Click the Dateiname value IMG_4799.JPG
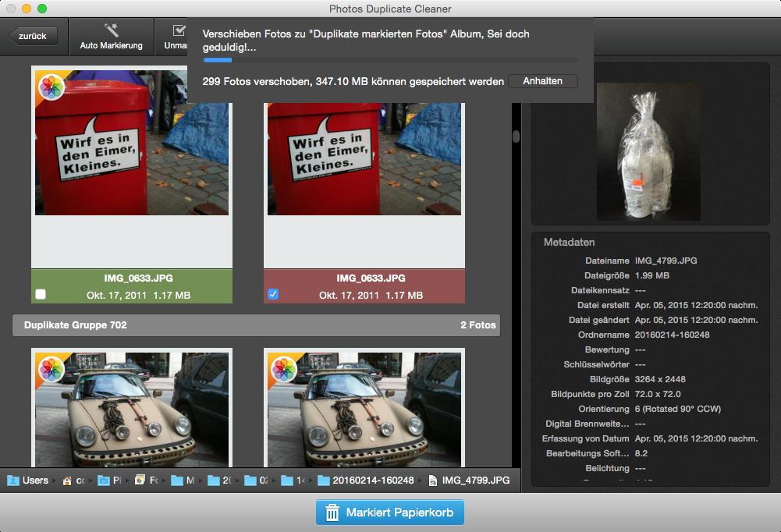781x532 pixels. click(x=666, y=261)
